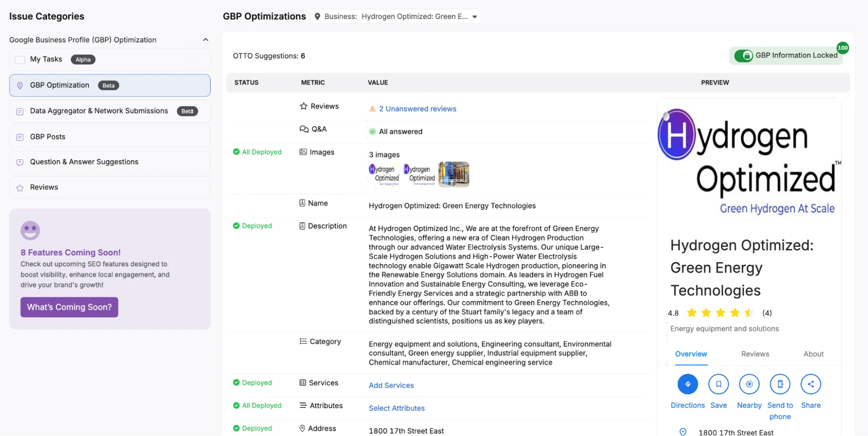The width and height of the screenshot is (868, 436).
Task: Click the VALUE column header
Action: coord(378,83)
